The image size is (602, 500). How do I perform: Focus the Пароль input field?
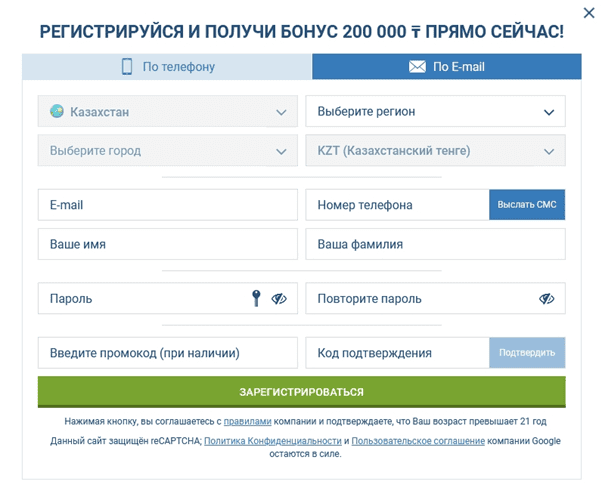[x=168, y=298]
